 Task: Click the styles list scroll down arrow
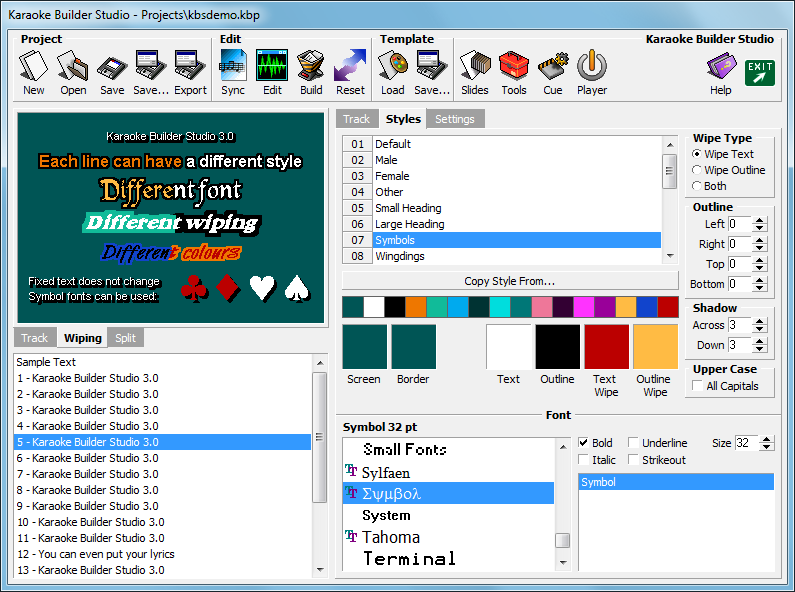click(670, 256)
